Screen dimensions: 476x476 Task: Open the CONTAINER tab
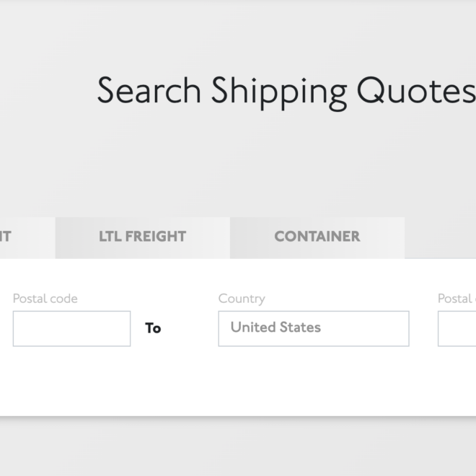tap(317, 237)
